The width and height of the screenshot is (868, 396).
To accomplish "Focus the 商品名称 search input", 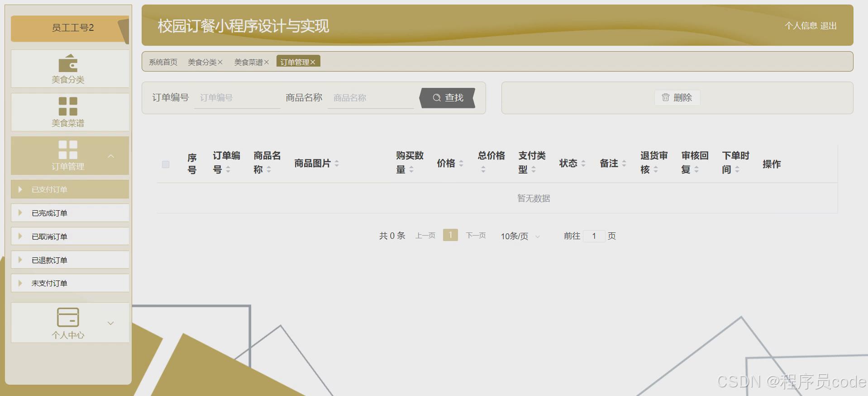I will [371, 98].
